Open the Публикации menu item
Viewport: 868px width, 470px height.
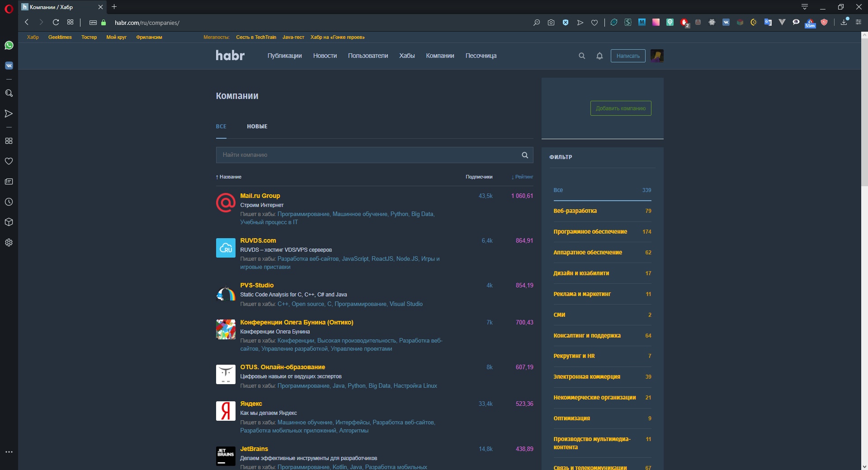pyautogui.click(x=285, y=56)
